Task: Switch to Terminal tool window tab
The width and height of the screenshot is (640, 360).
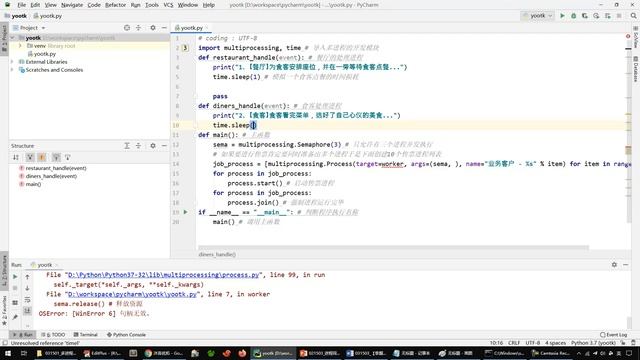Action: click(85, 335)
